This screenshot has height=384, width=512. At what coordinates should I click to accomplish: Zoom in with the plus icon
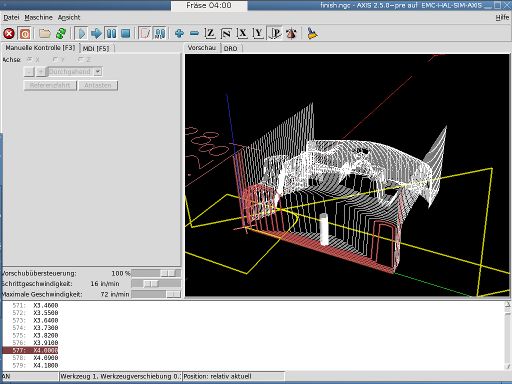click(x=179, y=33)
